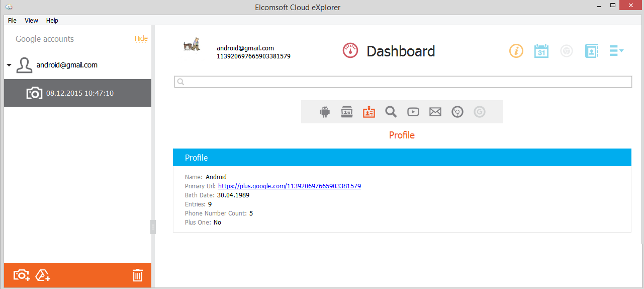
Task: Open the Search history magnifier category icon
Action: click(391, 112)
